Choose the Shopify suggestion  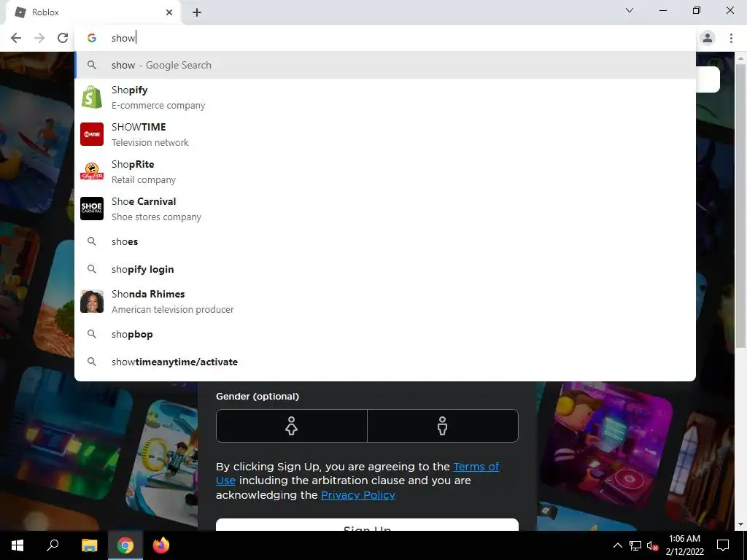(385, 97)
